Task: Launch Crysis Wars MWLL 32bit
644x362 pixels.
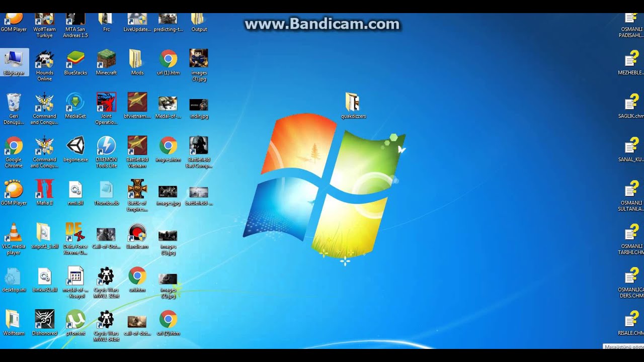Action: (106, 283)
